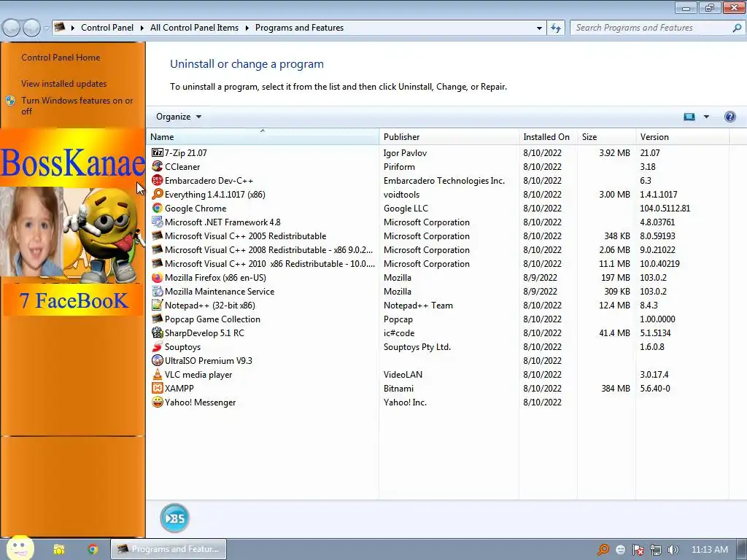
Task: Select the Yahoo! Messenger smiley icon
Action: click(158, 402)
